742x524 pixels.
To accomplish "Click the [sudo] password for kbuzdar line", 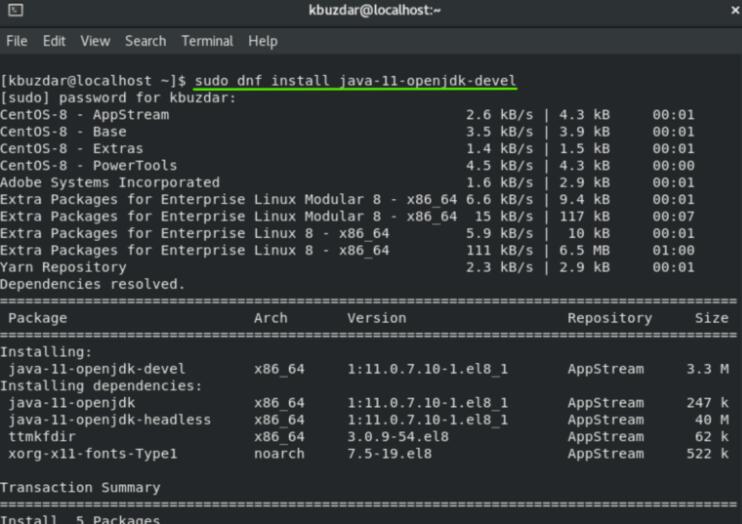I will [118, 98].
